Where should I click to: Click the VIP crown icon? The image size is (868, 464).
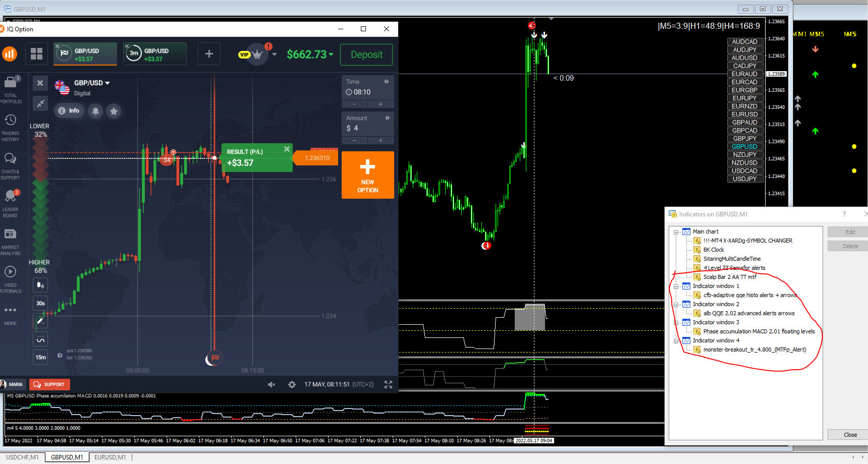pos(257,54)
